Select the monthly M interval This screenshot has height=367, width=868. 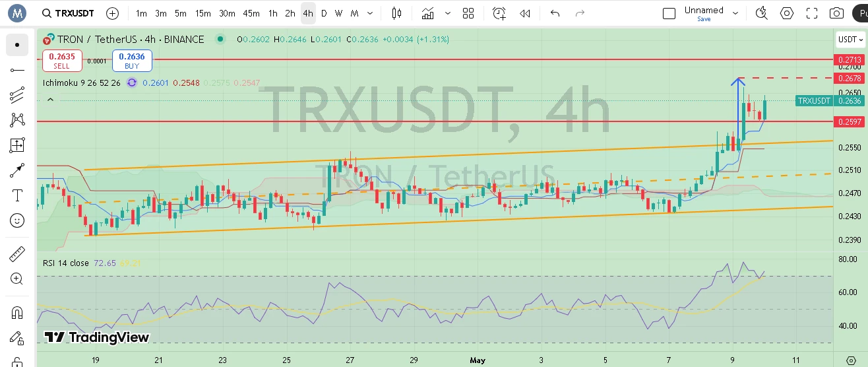(355, 13)
